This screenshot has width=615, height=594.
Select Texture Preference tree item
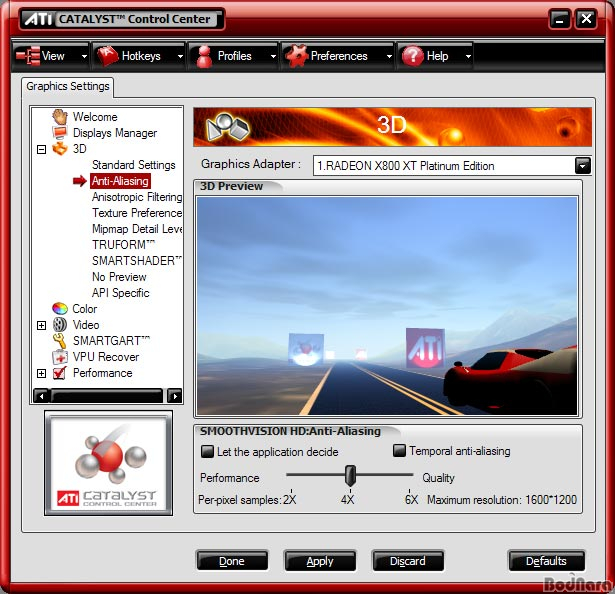(136, 213)
